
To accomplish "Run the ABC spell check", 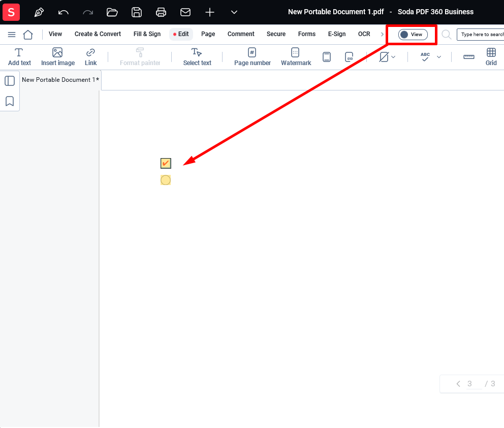I will [425, 57].
